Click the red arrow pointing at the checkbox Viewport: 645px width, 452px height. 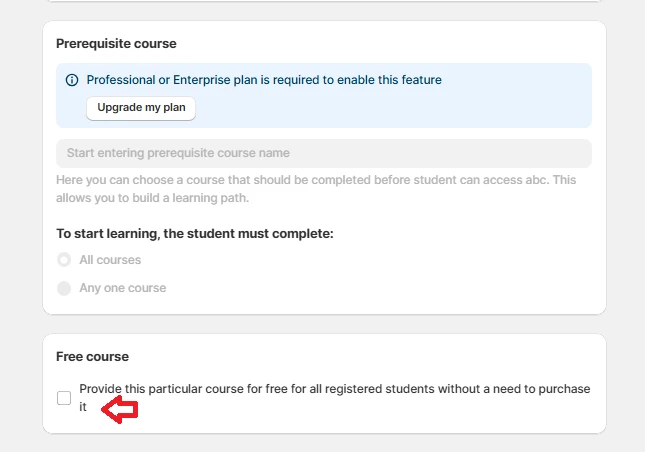tap(121, 409)
